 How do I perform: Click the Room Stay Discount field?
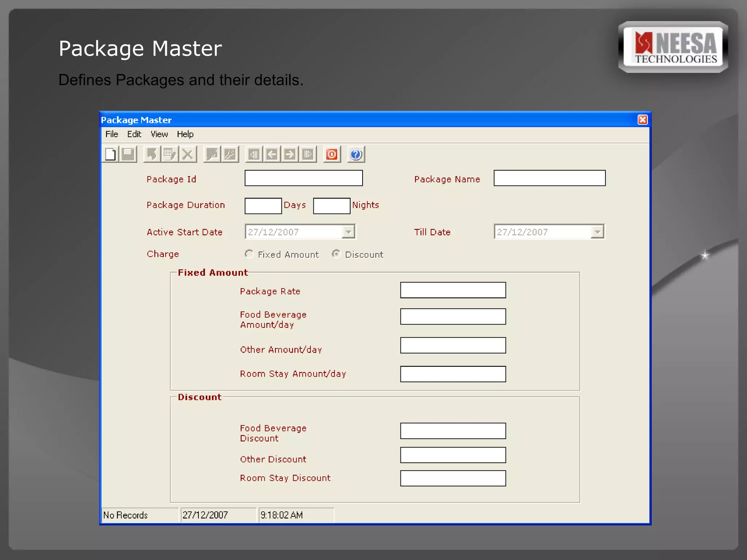point(453,478)
